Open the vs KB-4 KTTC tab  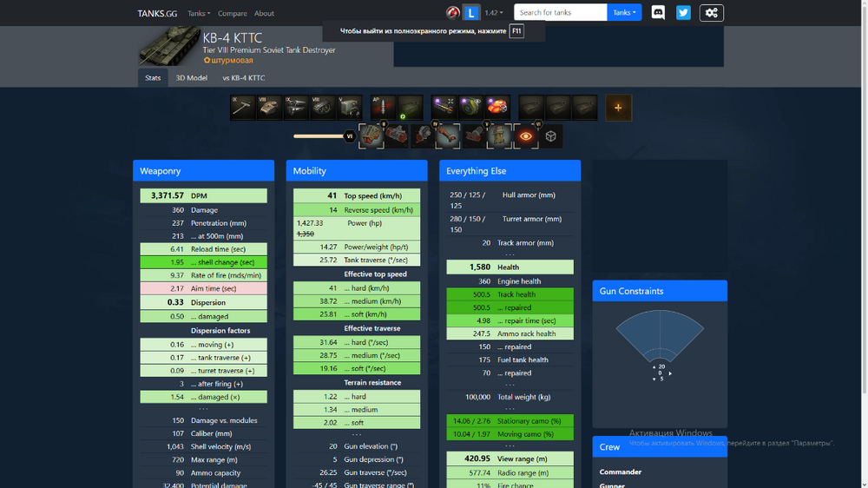[244, 78]
